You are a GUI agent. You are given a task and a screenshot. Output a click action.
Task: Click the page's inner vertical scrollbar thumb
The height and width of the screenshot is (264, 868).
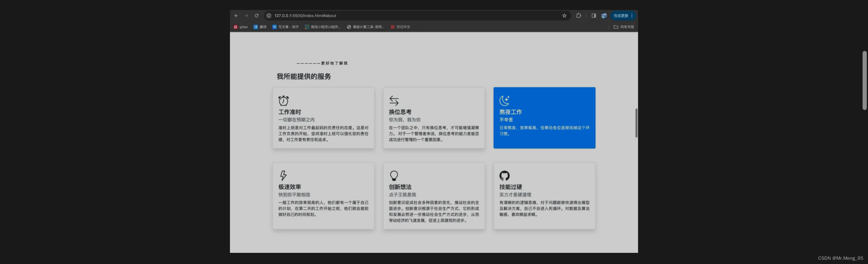pos(636,123)
